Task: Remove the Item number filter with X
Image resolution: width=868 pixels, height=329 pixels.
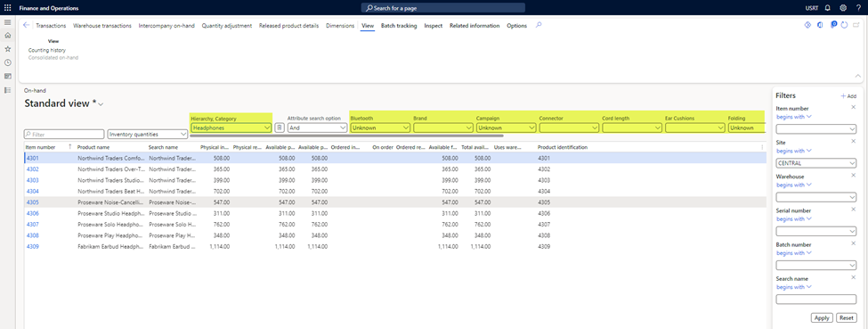Action: (853, 107)
